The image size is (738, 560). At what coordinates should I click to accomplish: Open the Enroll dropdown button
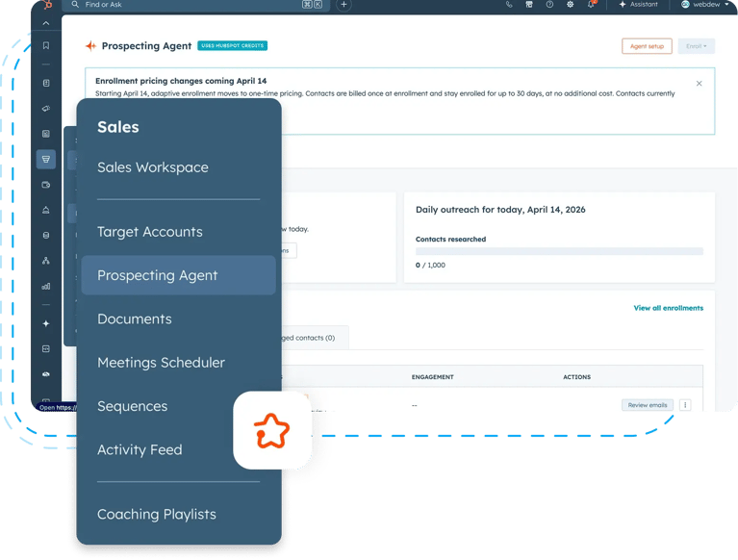tap(696, 46)
